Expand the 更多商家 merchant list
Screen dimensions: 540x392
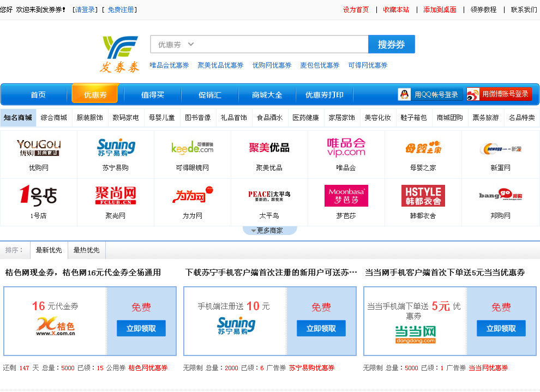click(269, 231)
